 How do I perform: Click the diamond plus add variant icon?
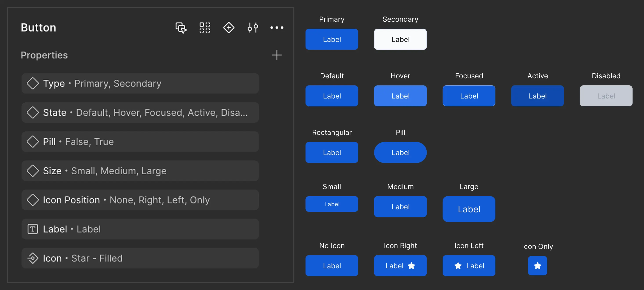point(229,28)
